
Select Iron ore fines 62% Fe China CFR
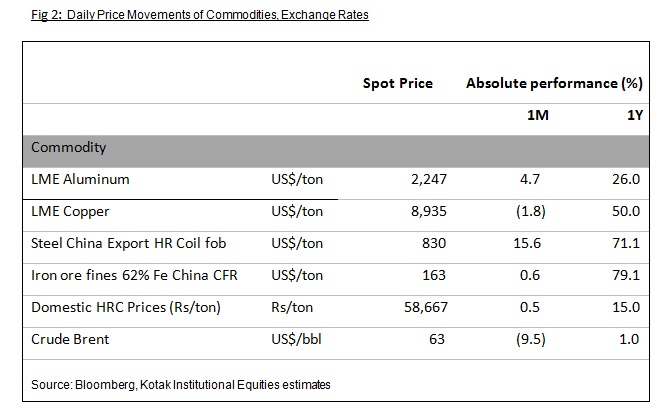[134, 275]
